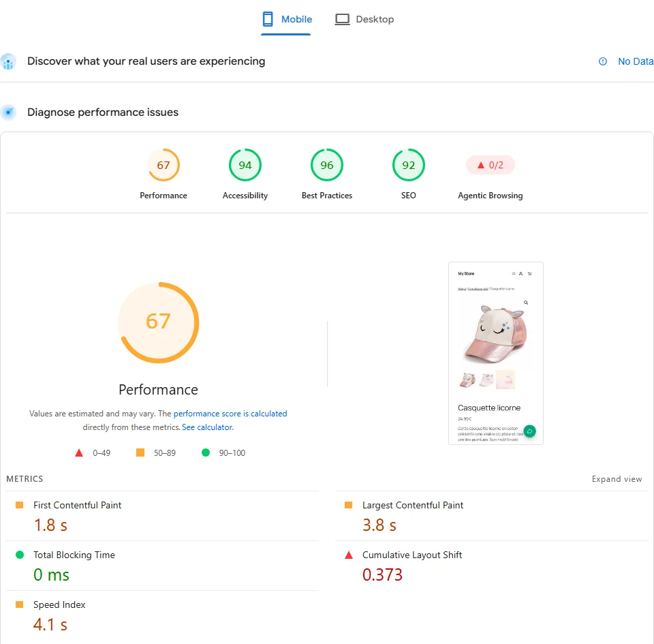Click the No Data link
The image size is (654, 644).
click(x=636, y=61)
